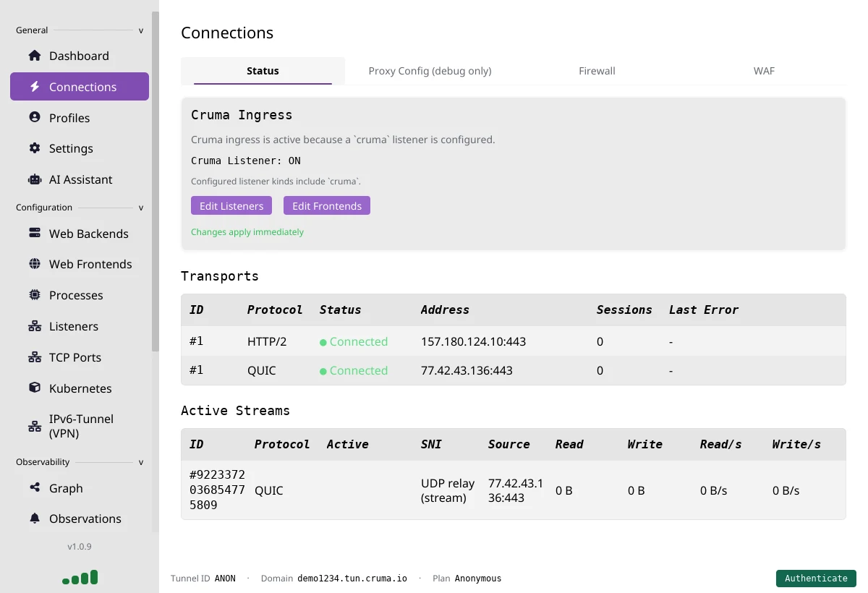Click the Plan Anonymous value
This screenshot has height=593, width=868.
[478, 579]
